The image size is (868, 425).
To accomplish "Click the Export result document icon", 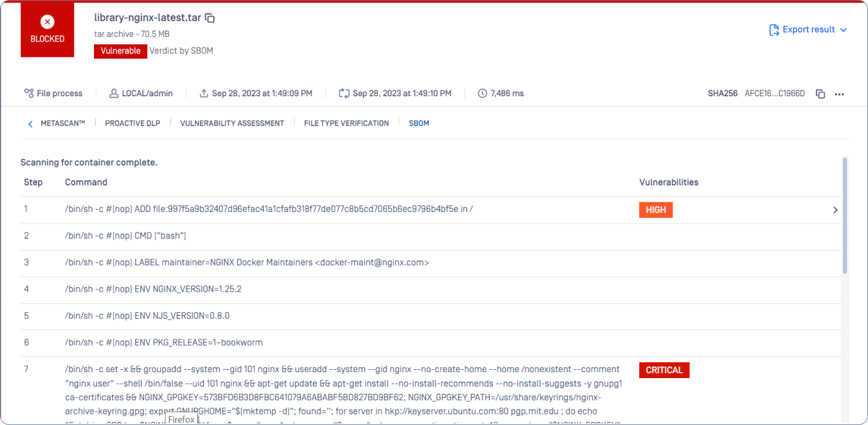I will tap(774, 30).
